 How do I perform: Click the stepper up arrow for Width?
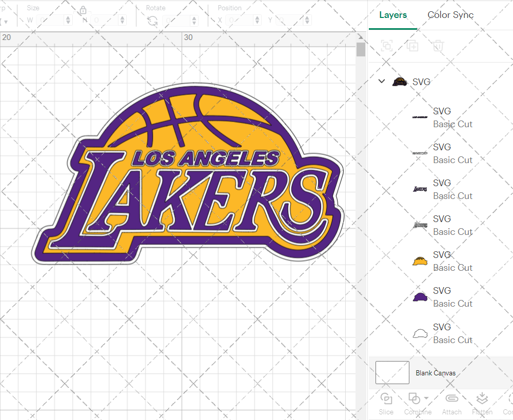67,17
